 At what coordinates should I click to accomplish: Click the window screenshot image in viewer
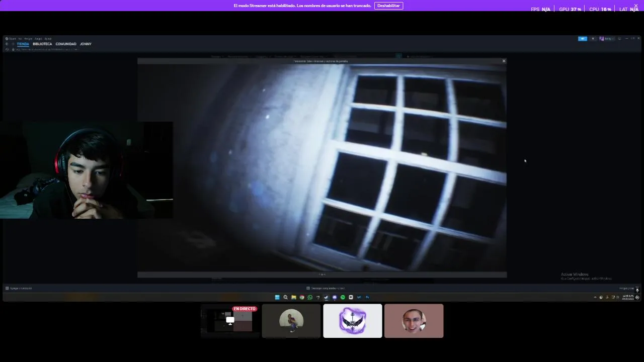(x=322, y=168)
